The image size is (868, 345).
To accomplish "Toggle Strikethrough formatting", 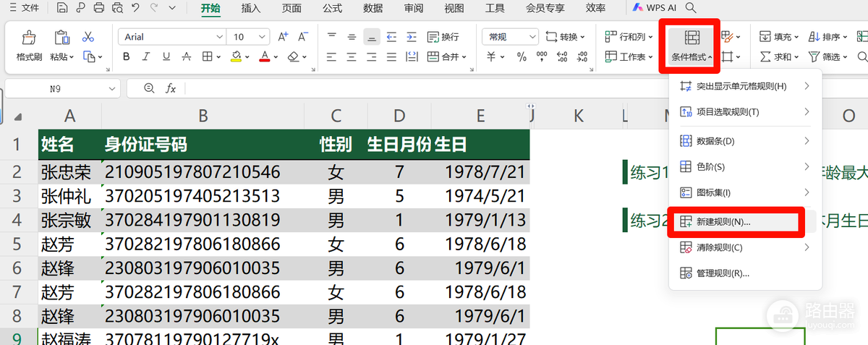I will [187, 56].
